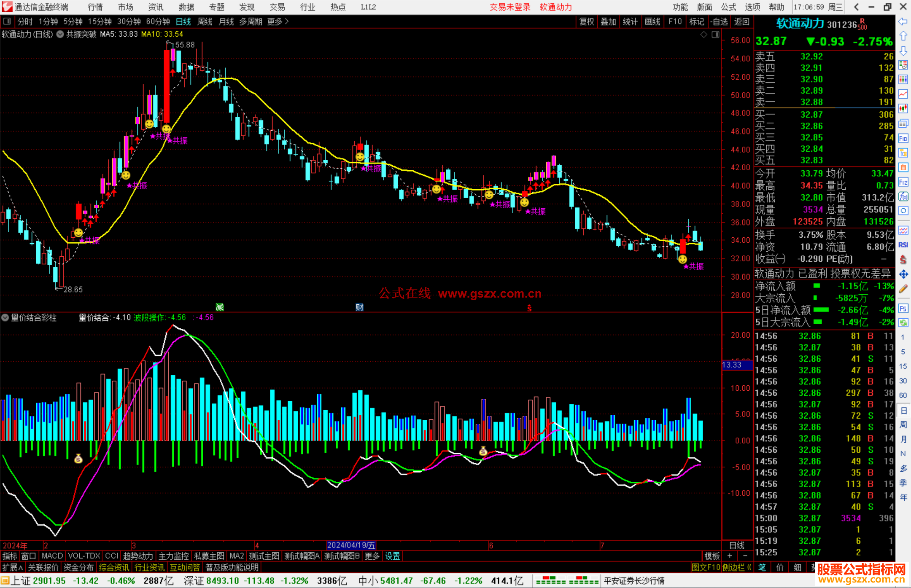This screenshot has width=911, height=588.
Task: Click the plus zoom-in chart button
Action: 730,556
